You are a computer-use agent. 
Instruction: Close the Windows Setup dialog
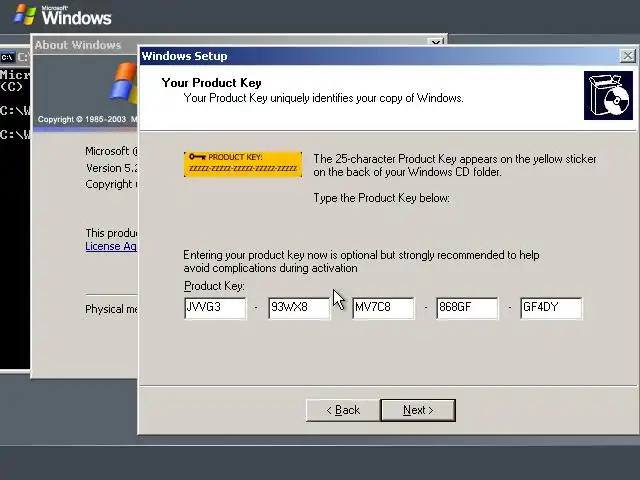(x=627, y=56)
